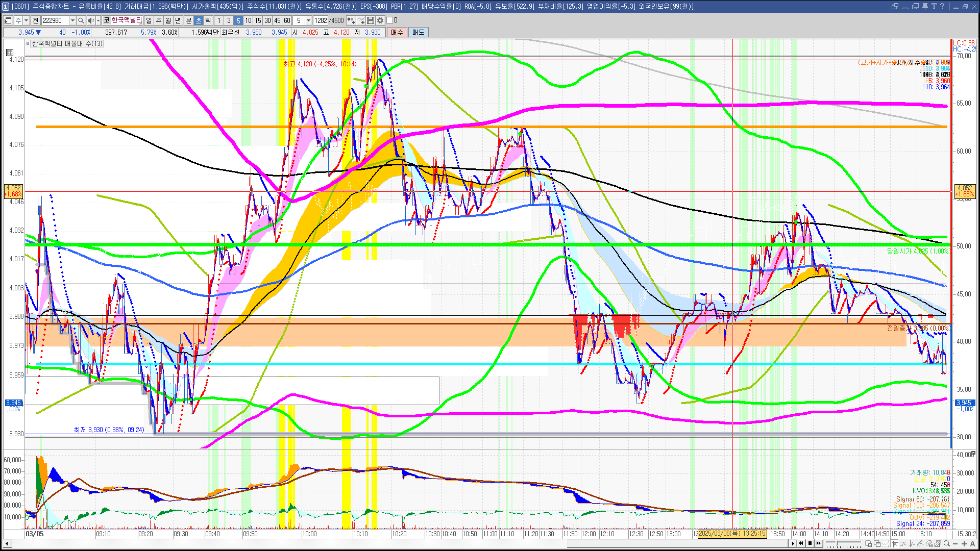Switch to the 틱 (tick) chart tab
980x551 pixels.
tap(208, 20)
